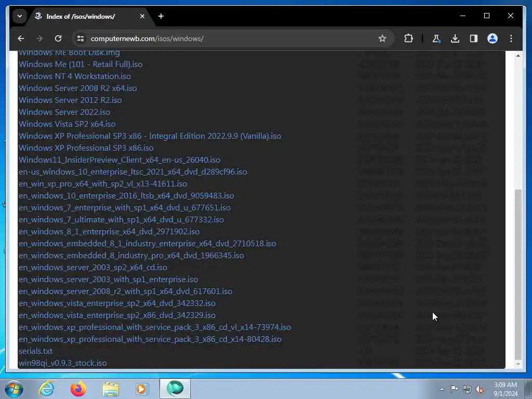Download Windows NT 4 Workstation.iso
The width and height of the screenshot is (532, 399).
point(75,76)
